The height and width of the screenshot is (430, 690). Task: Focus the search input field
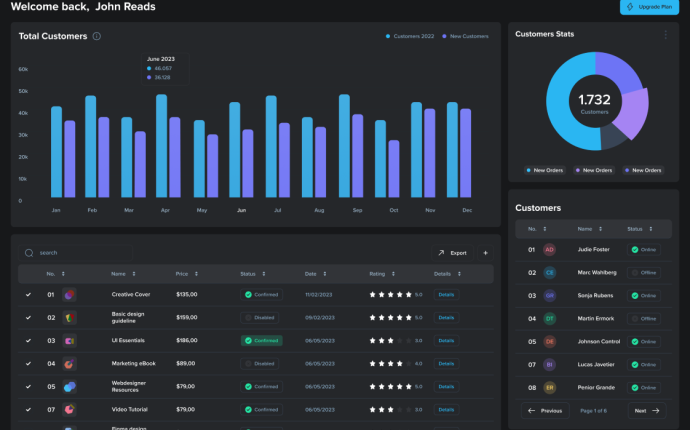[75, 253]
